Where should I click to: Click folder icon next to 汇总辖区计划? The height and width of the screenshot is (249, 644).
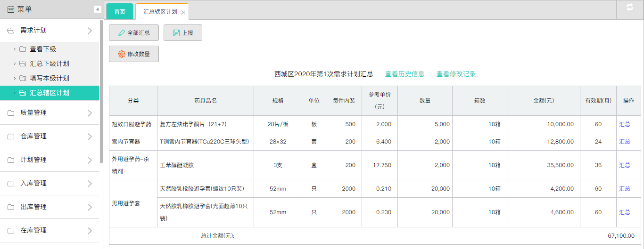tap(23, 93)
